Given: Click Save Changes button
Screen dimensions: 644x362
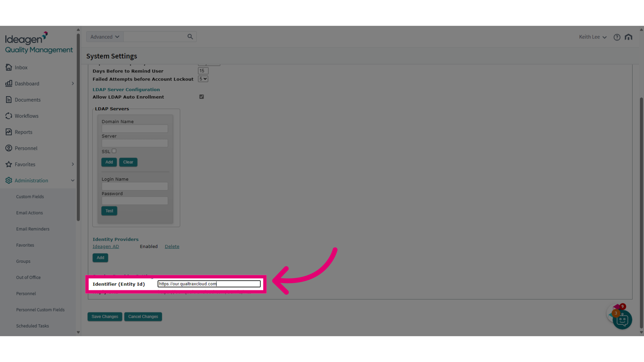Looking at the screenshot, I should [105, 317].
